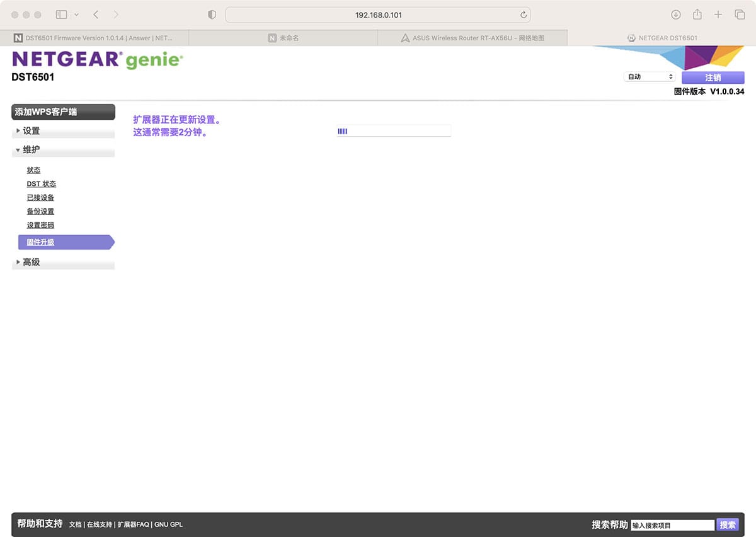Click the update progress bar
756x537 pixels.
coord(394,131)
